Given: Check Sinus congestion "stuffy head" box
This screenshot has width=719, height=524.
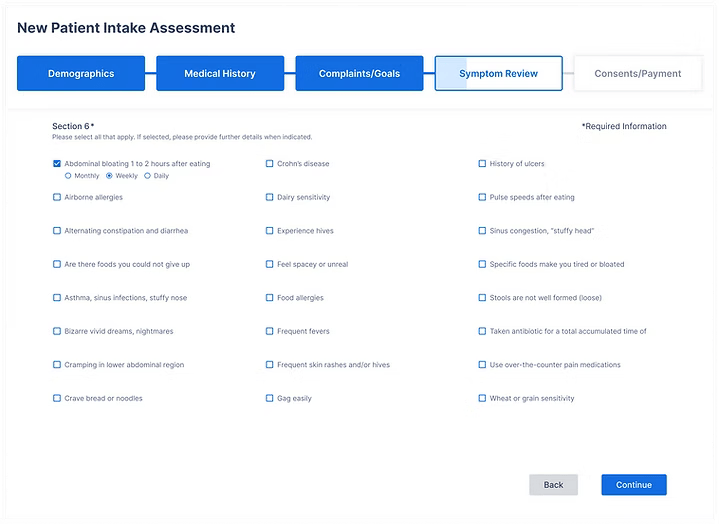Looking at the screenshot, I should (x=482, y=231).
